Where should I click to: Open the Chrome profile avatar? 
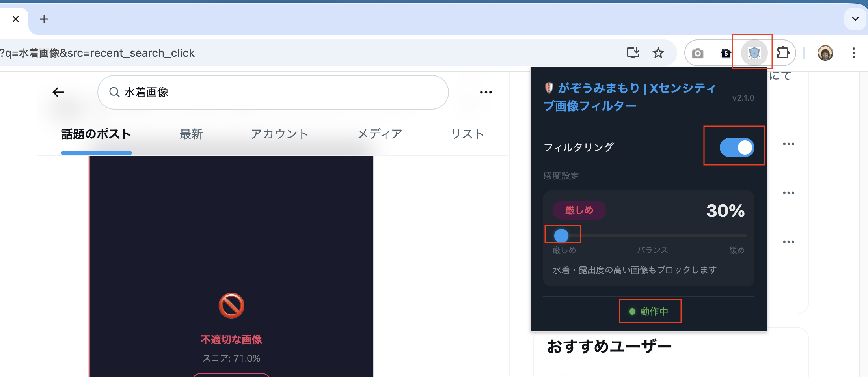(x=825, y=53)
